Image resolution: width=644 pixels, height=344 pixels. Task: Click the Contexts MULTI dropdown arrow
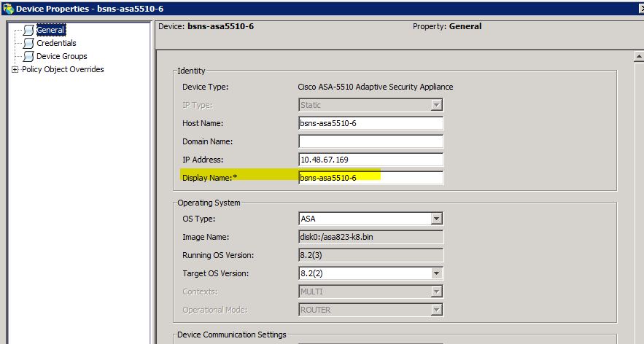pos(437,292)
